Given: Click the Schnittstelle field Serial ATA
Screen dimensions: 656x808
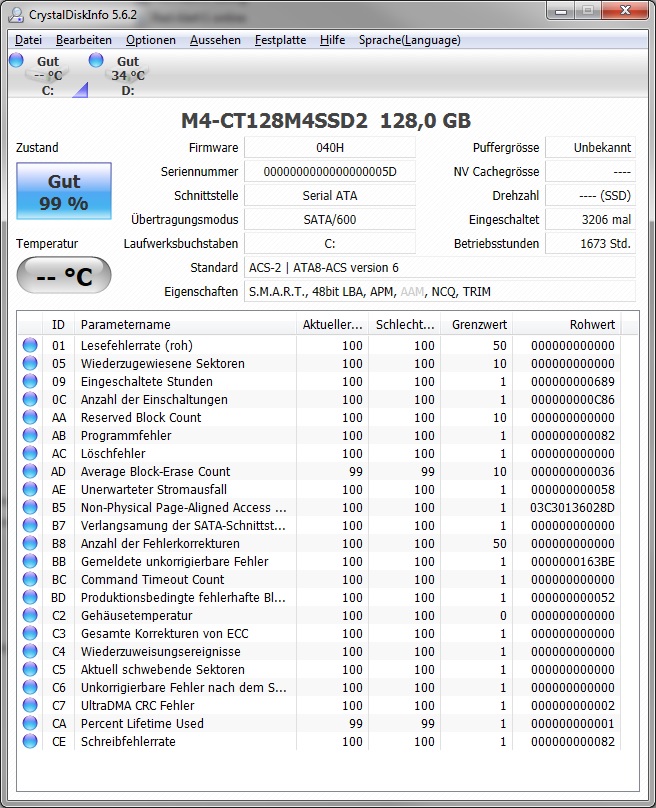Looking at the screenshot, I should click(x=330, y=196).
